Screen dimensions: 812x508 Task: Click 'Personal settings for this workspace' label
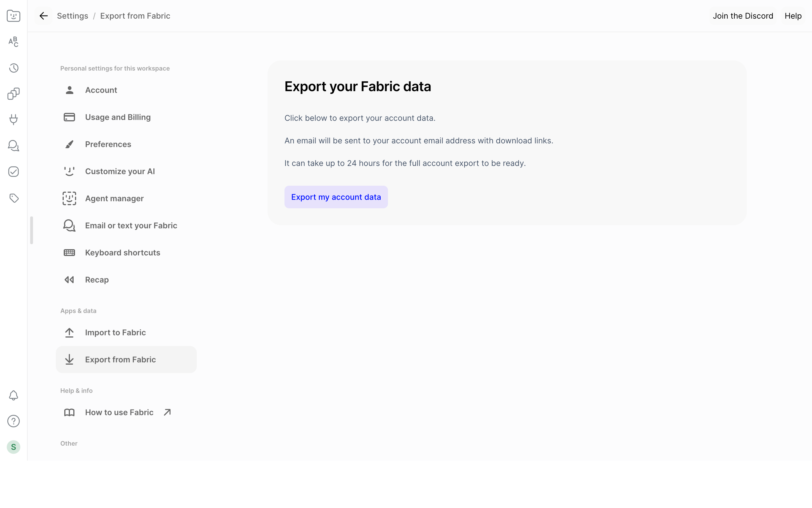click(x=115, y=68)
